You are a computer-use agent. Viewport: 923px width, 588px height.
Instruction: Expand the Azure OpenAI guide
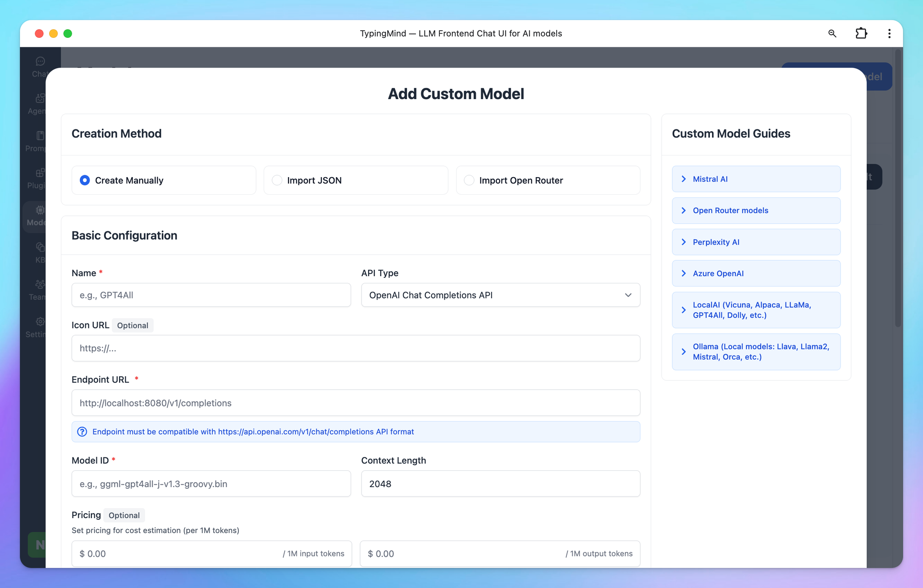756,273
